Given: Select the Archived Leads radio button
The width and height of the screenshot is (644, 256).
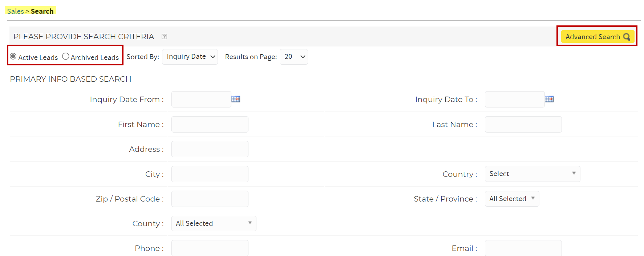Looking at the screenshot, I should coord(66,56).
